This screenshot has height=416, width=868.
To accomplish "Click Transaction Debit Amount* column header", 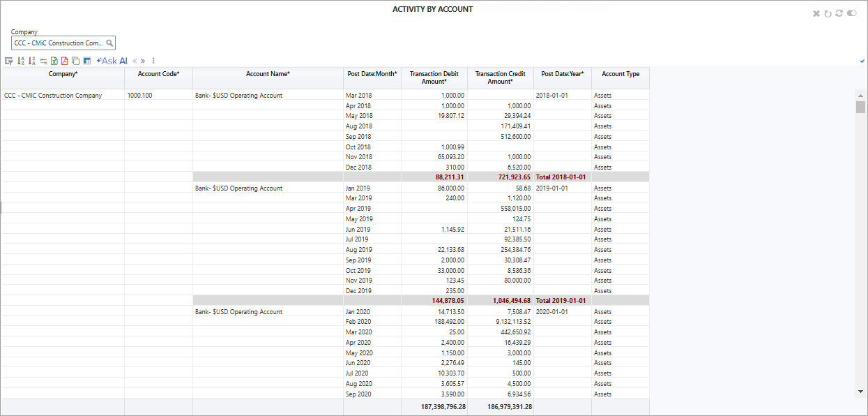I will [x=434, y=77].
